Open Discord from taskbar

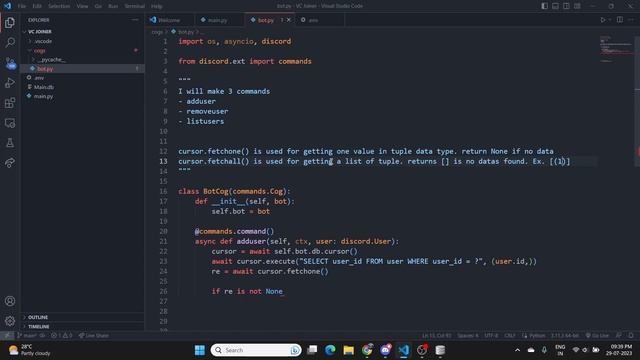coord(385,350)
